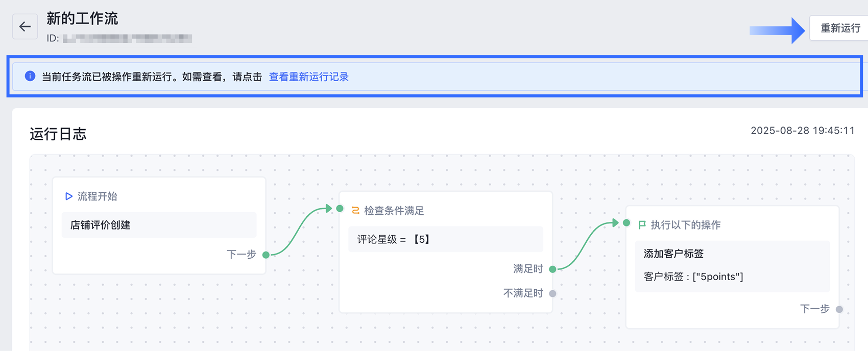Click the input dot of 检查条件满足 node
Viewport: 868px width, 351px height.
coord(340,209)
